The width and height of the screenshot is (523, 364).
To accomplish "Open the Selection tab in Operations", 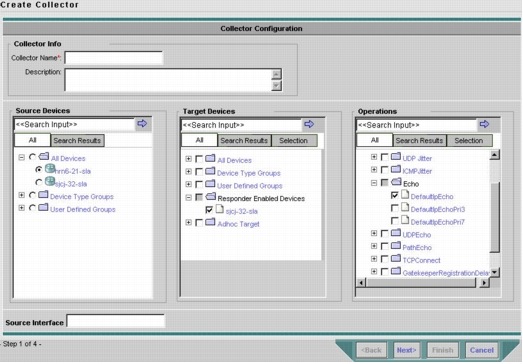I will [469, 140].
